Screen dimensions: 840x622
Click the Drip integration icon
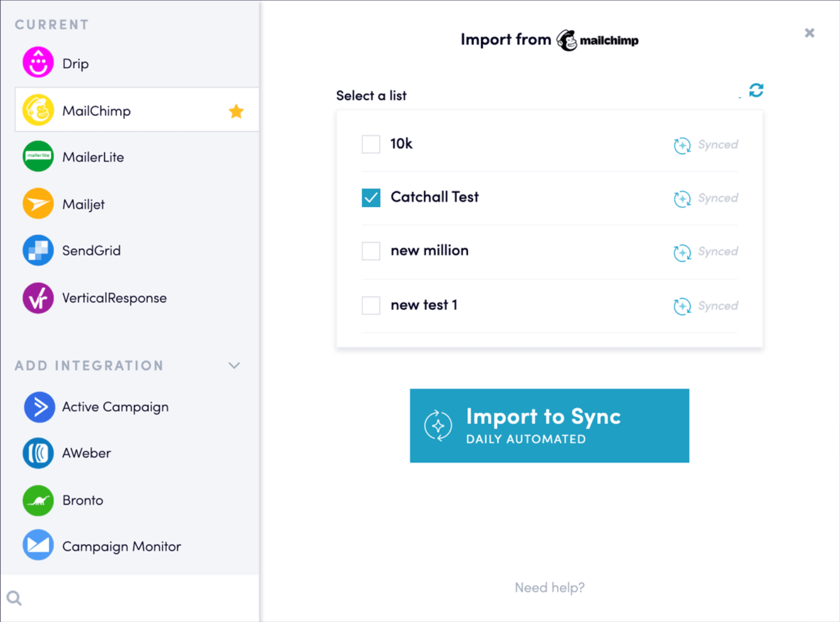[x=38, y=62]
